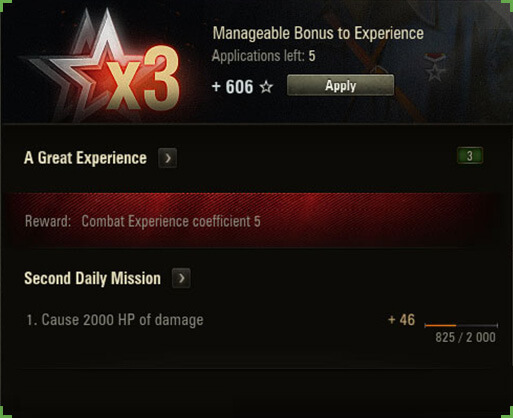
Task: Click the Cause 2000 HP of damage condition
Action: coord(115,320)
